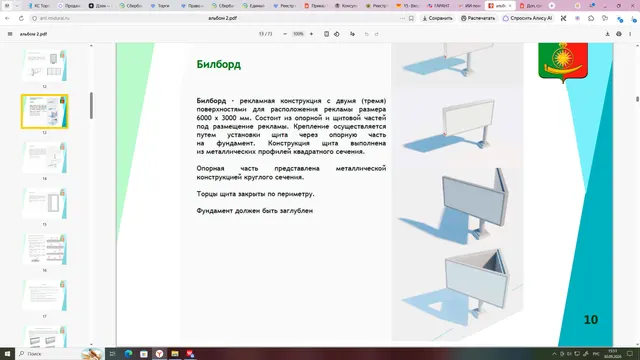Open Microsoft Edge from taskbar
The image size is (640, 360).
(128, 353)
